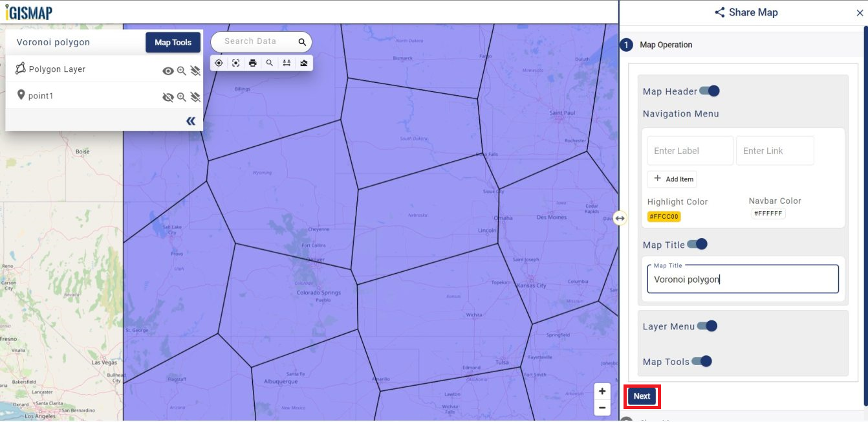This screenshot has height=422, width=868.
Task: Show the point1 layer
Action: (x=168, y=97)
